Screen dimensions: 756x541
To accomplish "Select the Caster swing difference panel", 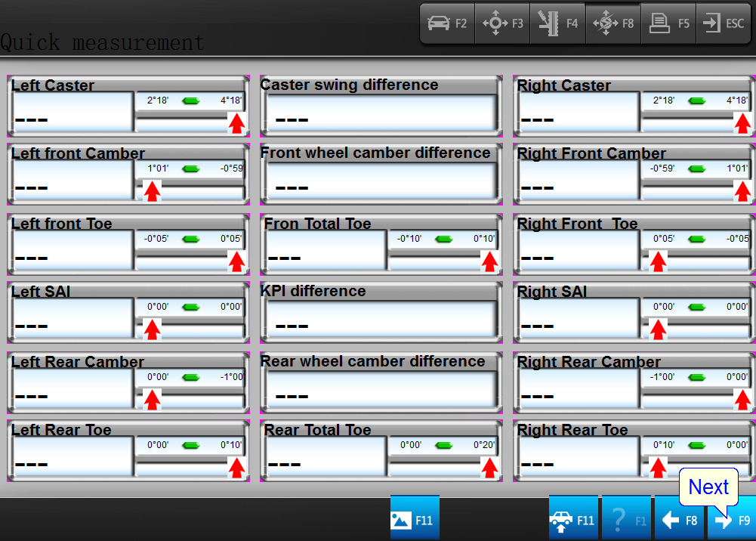I will coord(381,113).
